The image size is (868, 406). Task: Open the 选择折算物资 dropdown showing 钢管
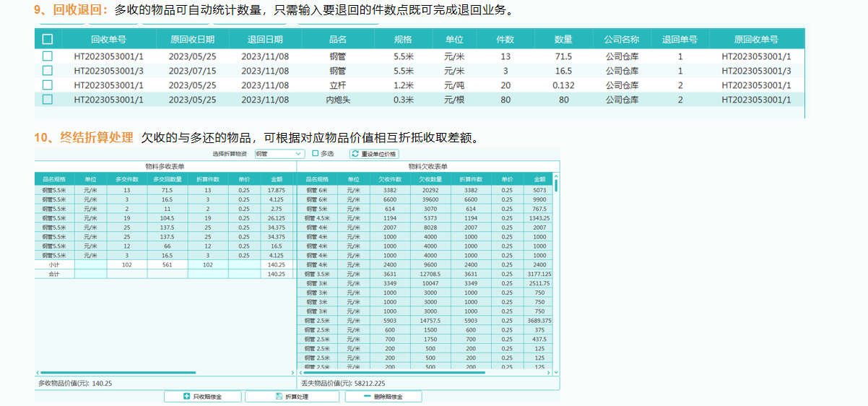(279, 154)
